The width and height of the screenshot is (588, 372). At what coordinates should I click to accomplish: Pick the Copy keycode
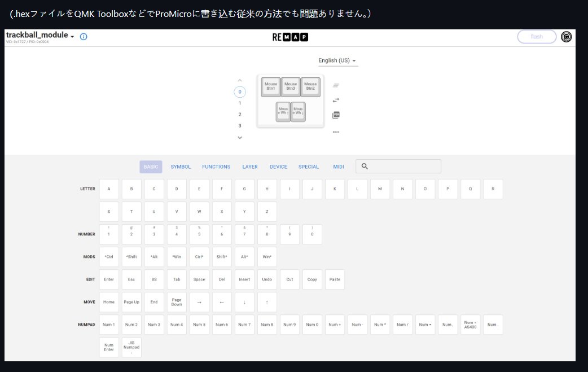tap(313, 279)
